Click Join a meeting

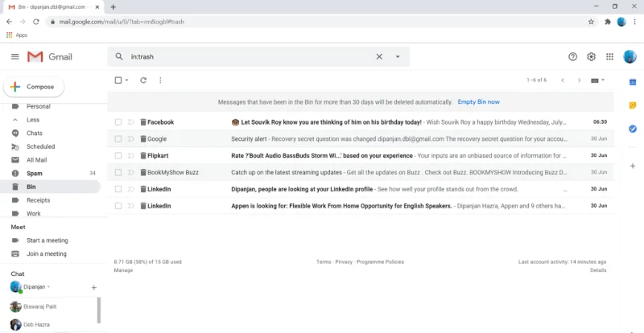(47, 253)
